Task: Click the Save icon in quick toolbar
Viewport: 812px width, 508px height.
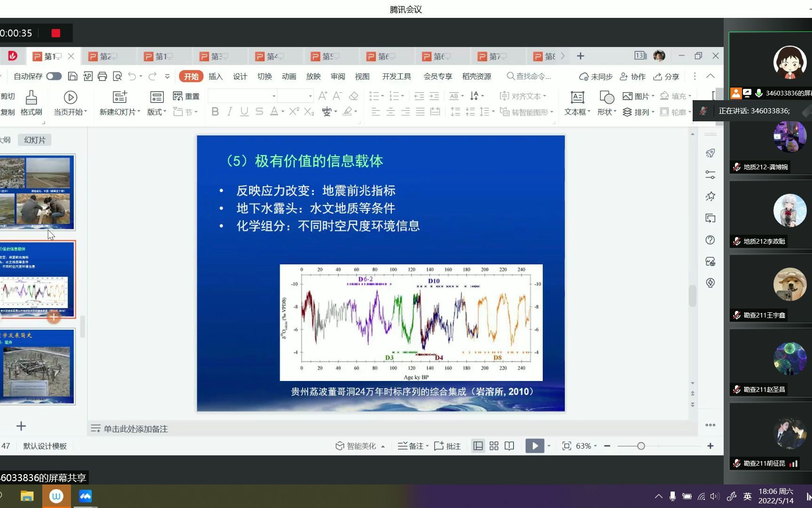Action: point(72,76)
